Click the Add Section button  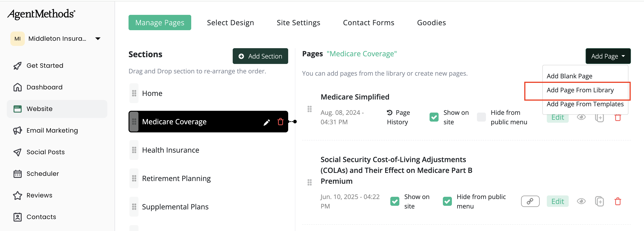click(x=260, y=56)
